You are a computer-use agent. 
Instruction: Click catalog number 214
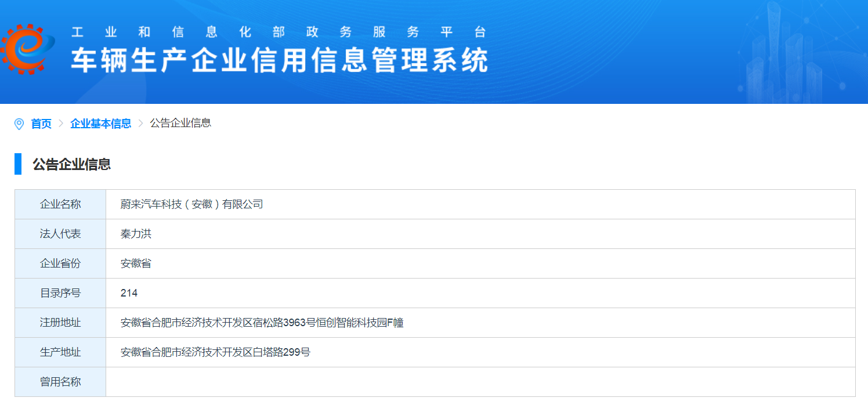coord(129,293)
